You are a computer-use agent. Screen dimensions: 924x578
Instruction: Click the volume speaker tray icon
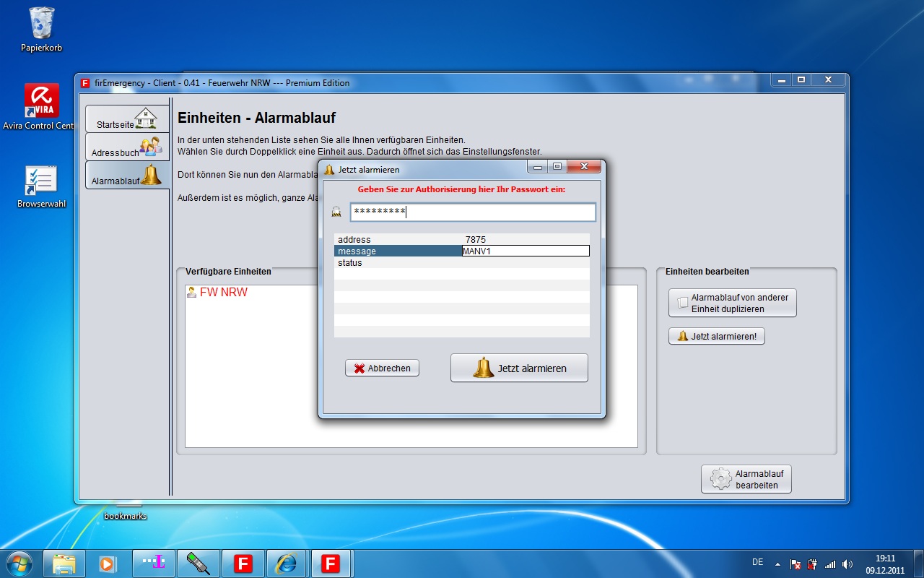(847, 564)
